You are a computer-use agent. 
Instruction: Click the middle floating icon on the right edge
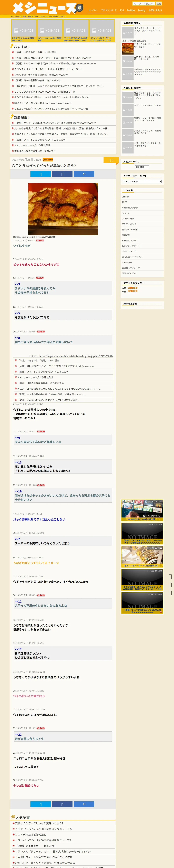pos(170,585)
